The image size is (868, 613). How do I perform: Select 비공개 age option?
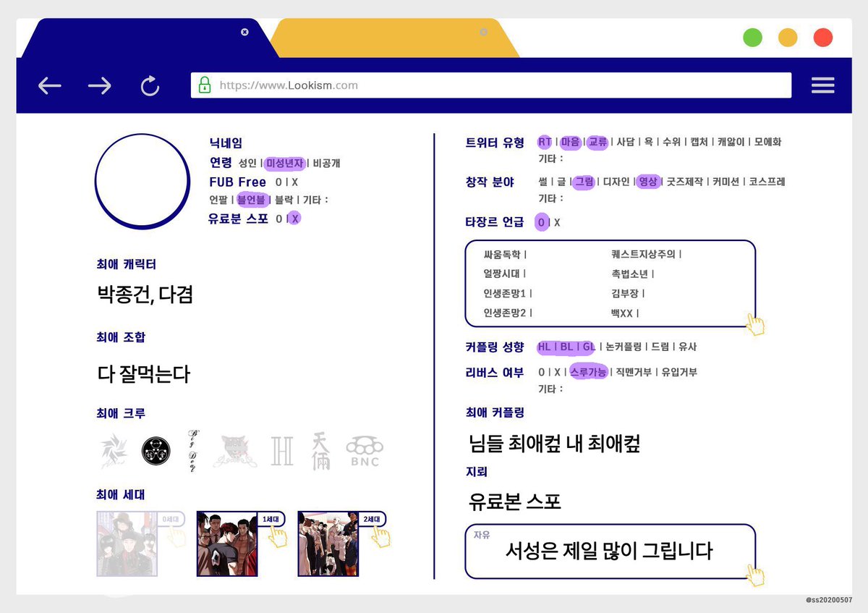pos(326,164)
